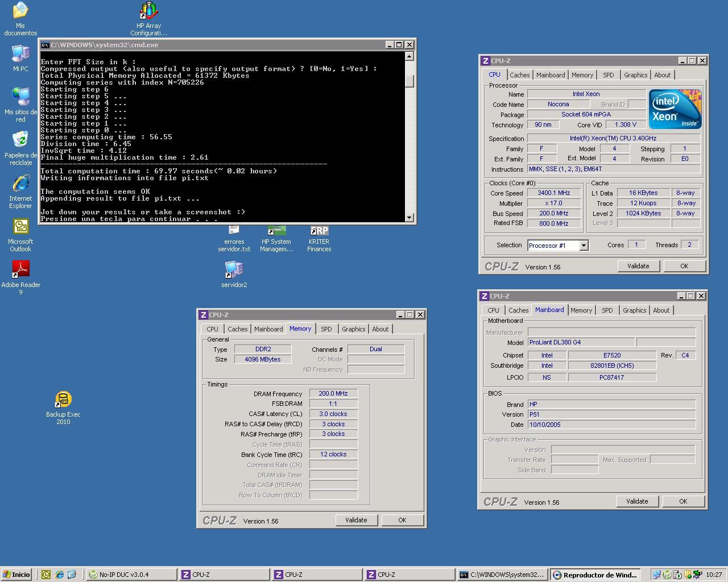Click memory Size 4096 MBytes value
728x582 pixels.
(263, 359)
